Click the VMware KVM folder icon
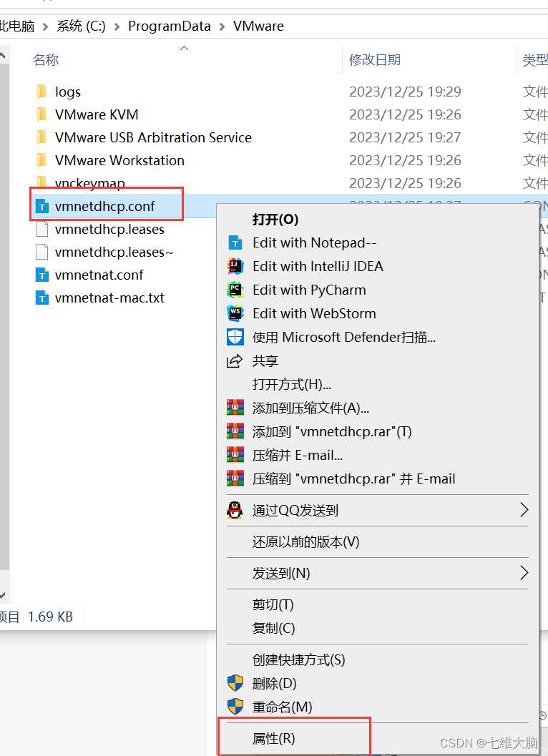Screen dimensions: 548x756 coord(42,114)
